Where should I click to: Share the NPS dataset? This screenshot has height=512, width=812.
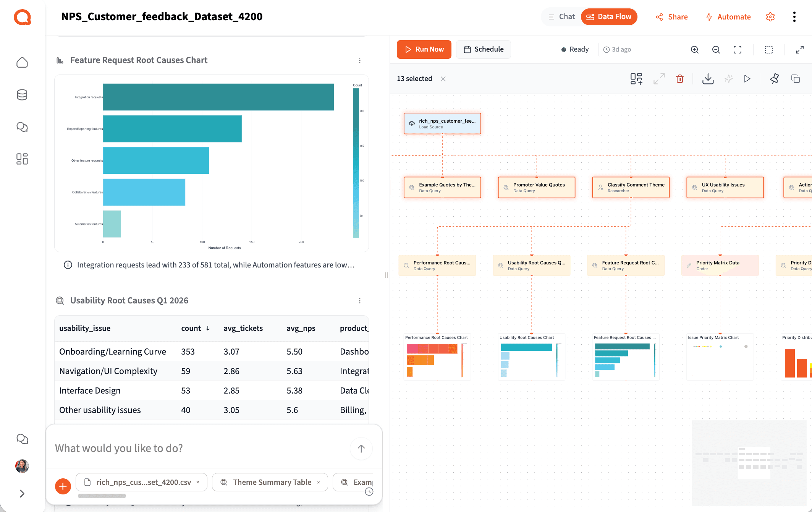tap(671, 17)
